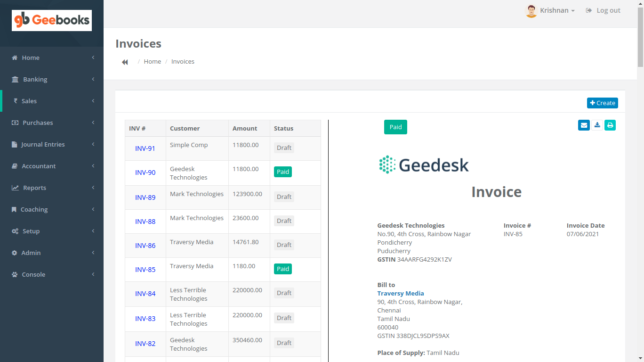Select the print invoice icon
Image resolution: width=644 pixels, height=362 pixels.
point(610,125)
